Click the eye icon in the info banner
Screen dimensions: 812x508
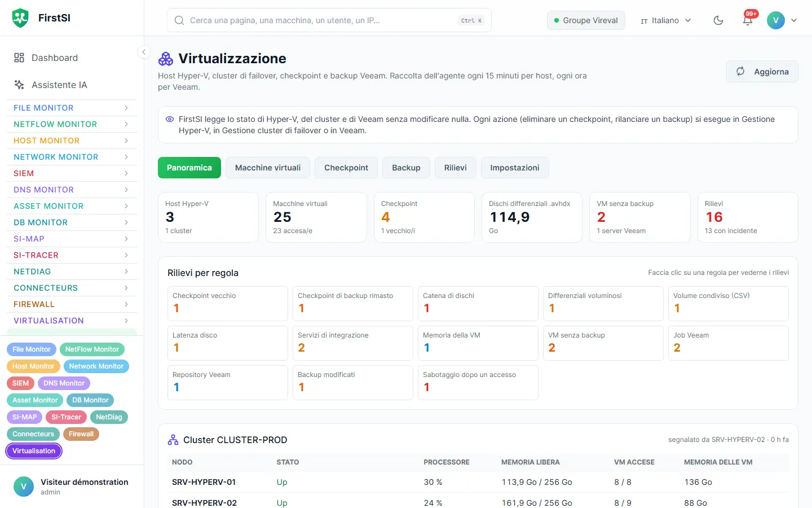[x=169, y=119]
